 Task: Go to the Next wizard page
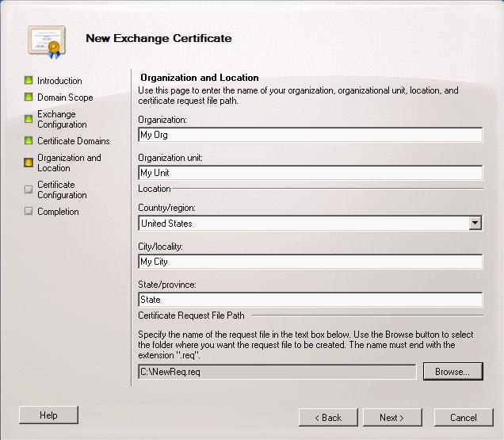391,418
